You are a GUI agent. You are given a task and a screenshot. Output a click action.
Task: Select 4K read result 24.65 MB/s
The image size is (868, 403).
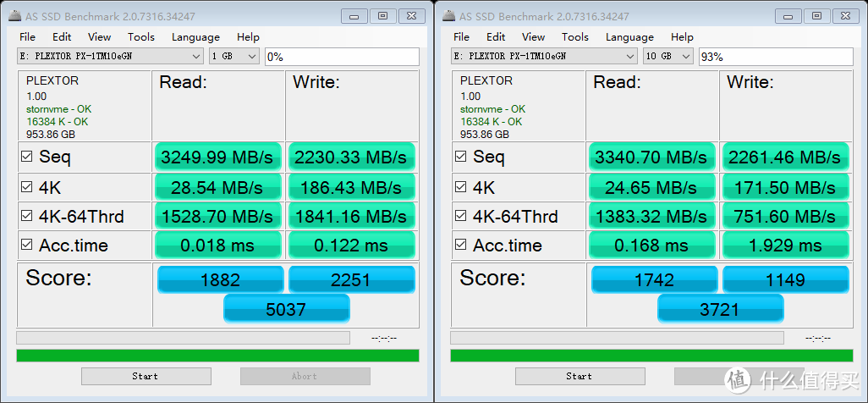[x=651, y=187]
